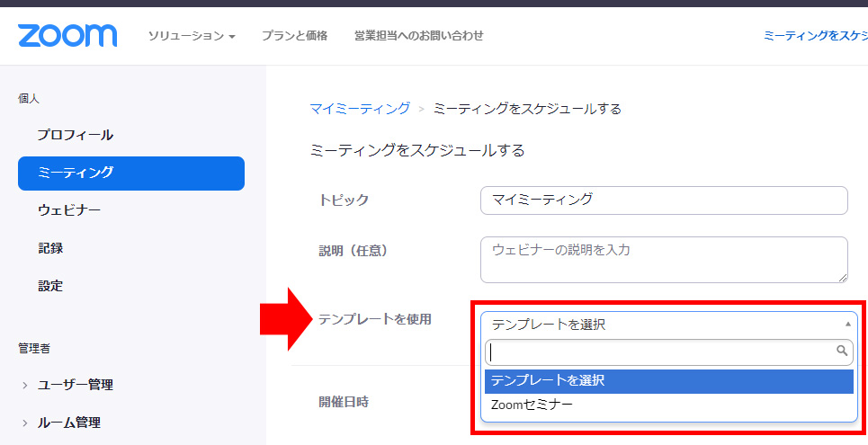Focus the トピック text field
Viewport: 868px width, 445px height.
(664, 200)
